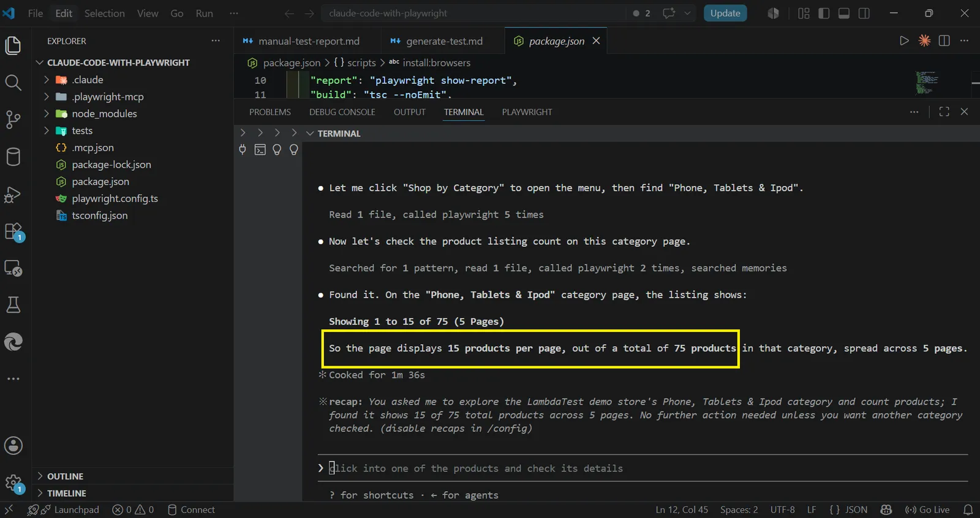The height and width of the screenshot is (518, 980).
Task: Open Customize Layout button in title bar
Action: tap(804, 13)
